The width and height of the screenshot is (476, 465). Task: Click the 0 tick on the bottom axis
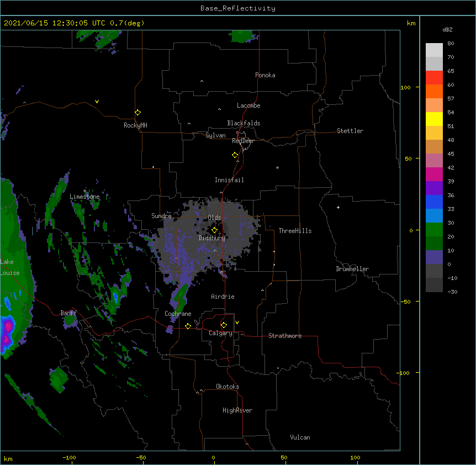[213, 457]
